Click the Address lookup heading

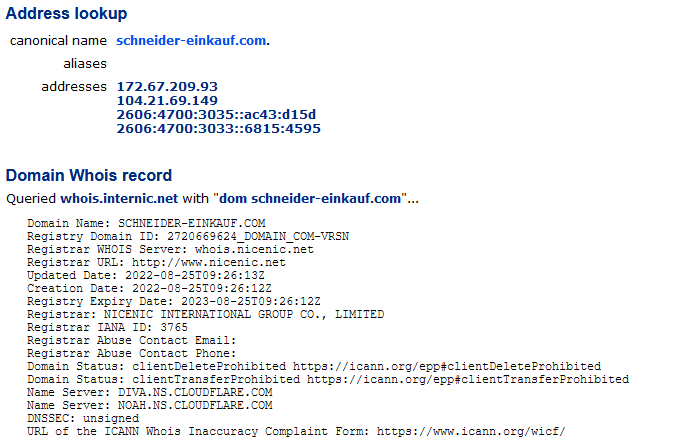click(67, 13)
